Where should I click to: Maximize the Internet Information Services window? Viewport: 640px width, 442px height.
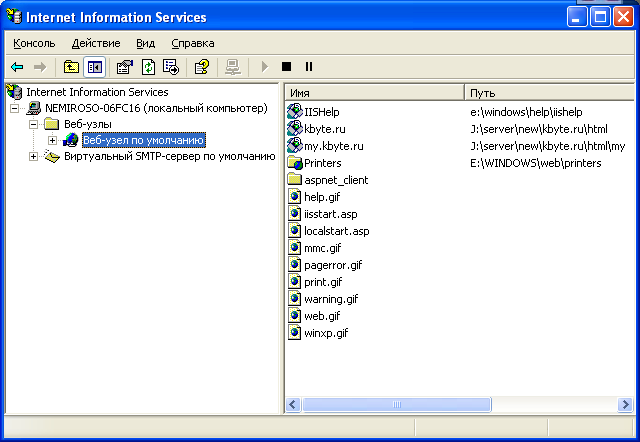click(600, 17)
